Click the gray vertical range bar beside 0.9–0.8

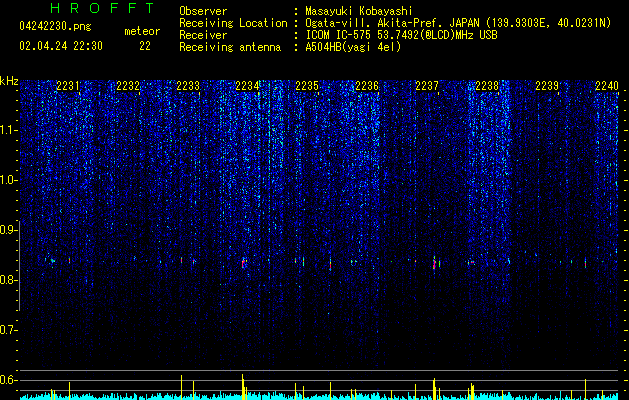19,265
